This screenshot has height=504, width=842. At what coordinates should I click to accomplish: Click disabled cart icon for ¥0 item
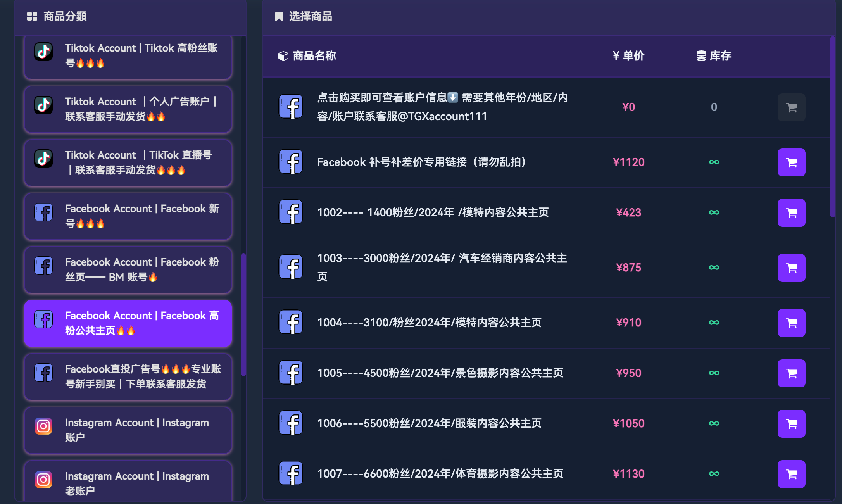tap(791, 107)
